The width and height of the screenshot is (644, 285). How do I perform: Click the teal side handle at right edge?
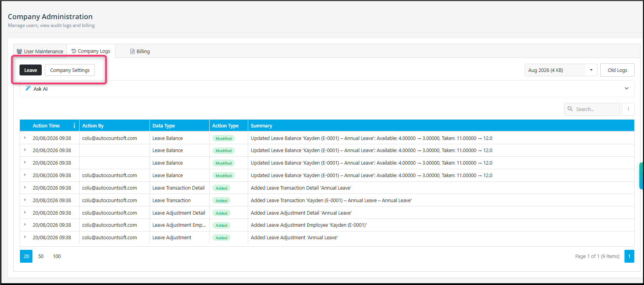(641, 176)
